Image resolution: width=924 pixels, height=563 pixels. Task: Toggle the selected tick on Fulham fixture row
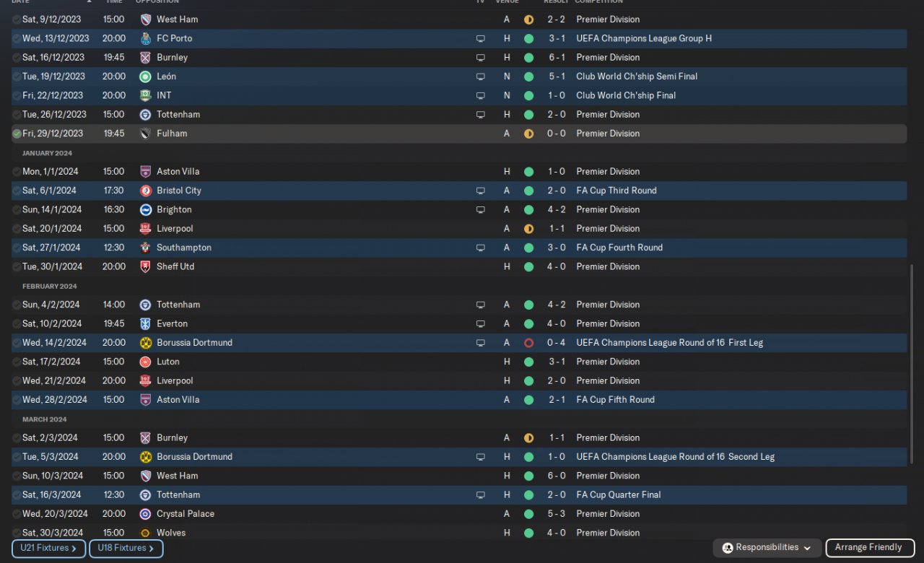[17, 134]
